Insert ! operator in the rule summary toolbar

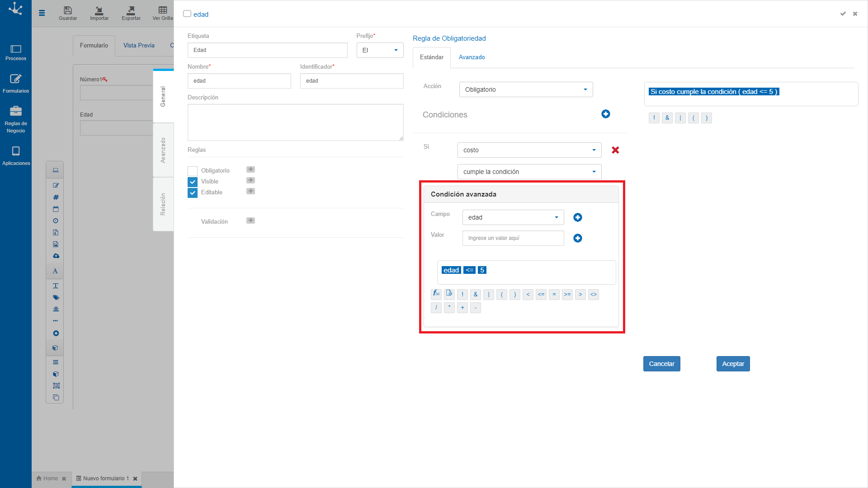pyautogui.click(x=654, y=118)
